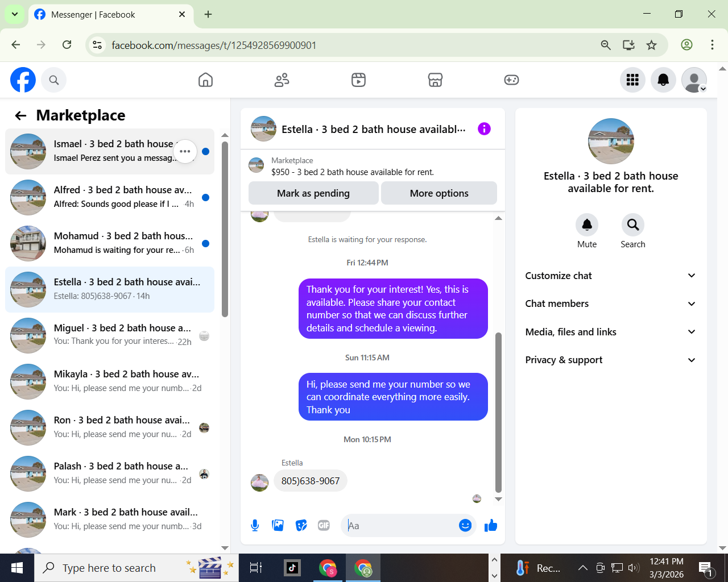Click the chat messages scrollbar
728x582 pixels.
click(499, 413)
